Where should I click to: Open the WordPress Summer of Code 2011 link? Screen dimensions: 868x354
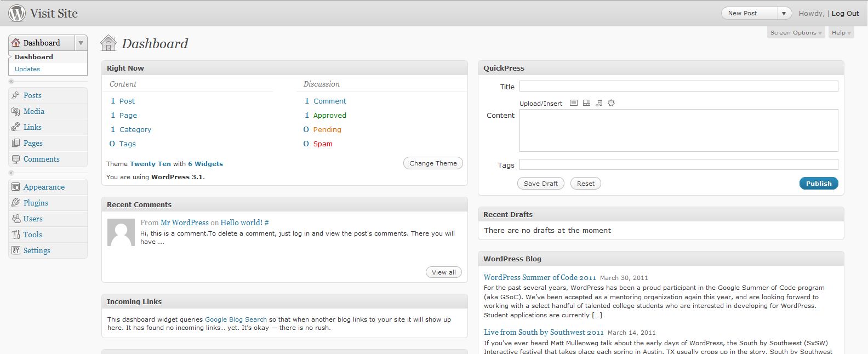coord(539,277)
